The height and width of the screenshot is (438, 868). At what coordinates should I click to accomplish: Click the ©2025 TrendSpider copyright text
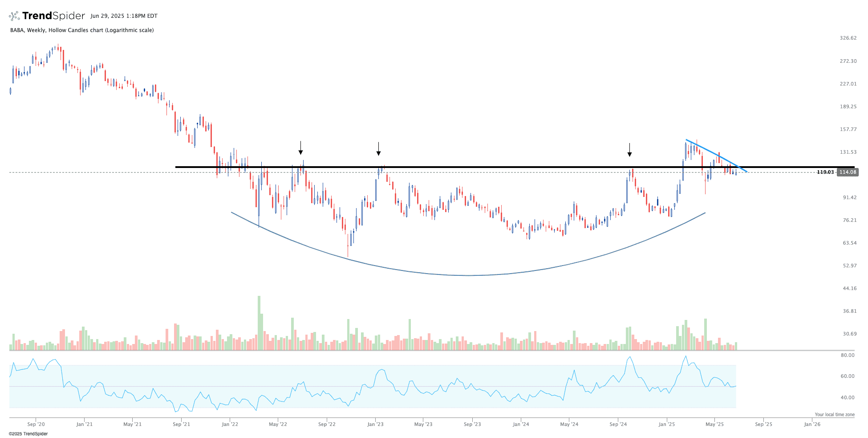(x=28, y=434)
